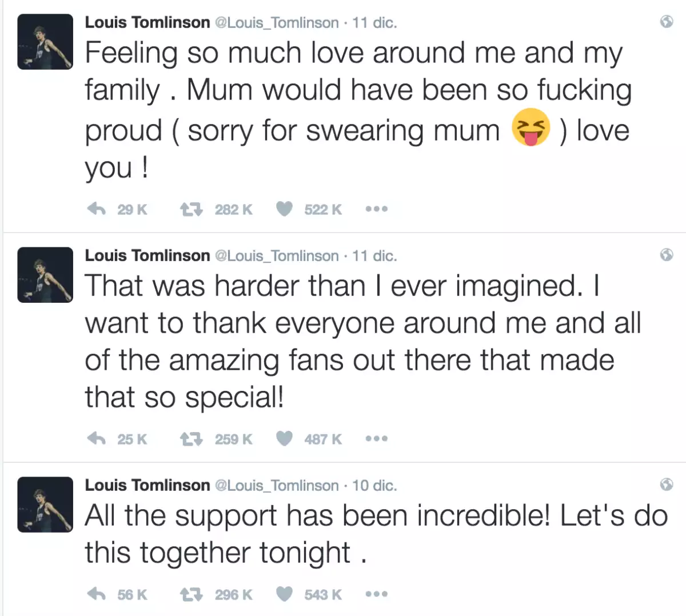Reply to the "Feeling so much love" tweet
Image resolution: width=686 pixels, height=616 pixels.
point(96,209)
